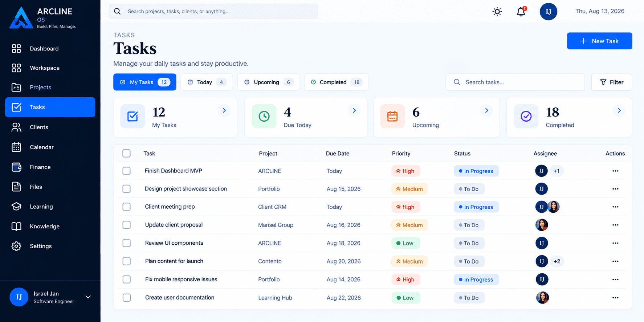Open the Client CRM project link

[x=272, y=207]
